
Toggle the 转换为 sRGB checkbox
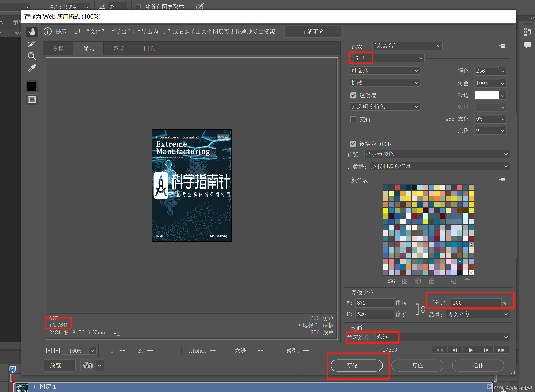point(353,144)
